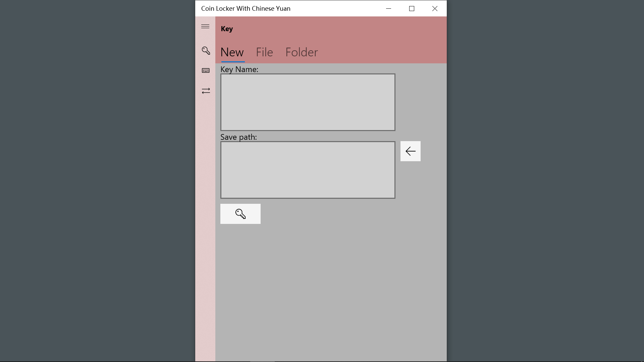This screenshot has height=362, width=644.
Task: Switch to the File tab
Action: [x=264, y=52]
